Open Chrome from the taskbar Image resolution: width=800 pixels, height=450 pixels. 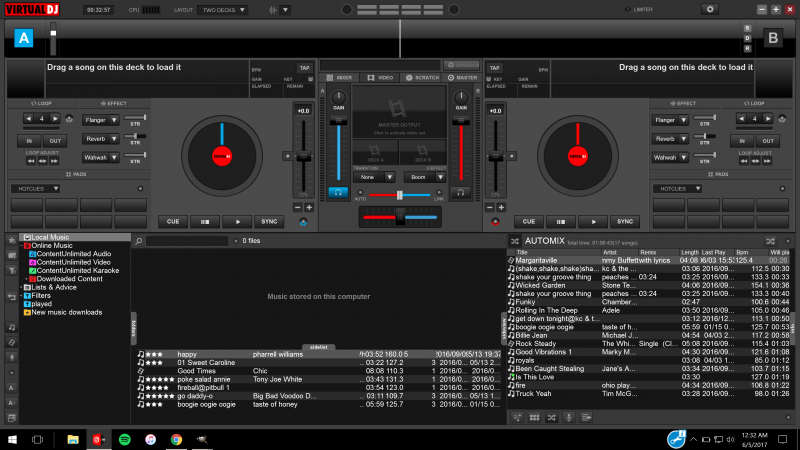pos(176,439)
